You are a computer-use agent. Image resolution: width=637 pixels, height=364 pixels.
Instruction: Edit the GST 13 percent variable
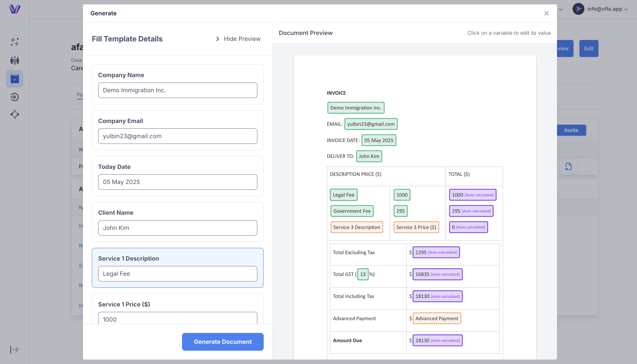pyautogui.click(x=363, y=274)
